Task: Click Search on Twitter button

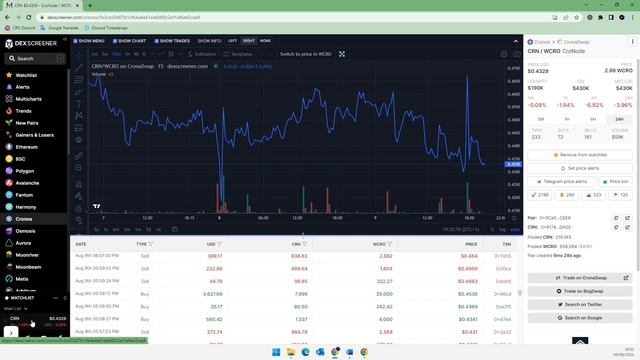Action: (x=580, y=304)
